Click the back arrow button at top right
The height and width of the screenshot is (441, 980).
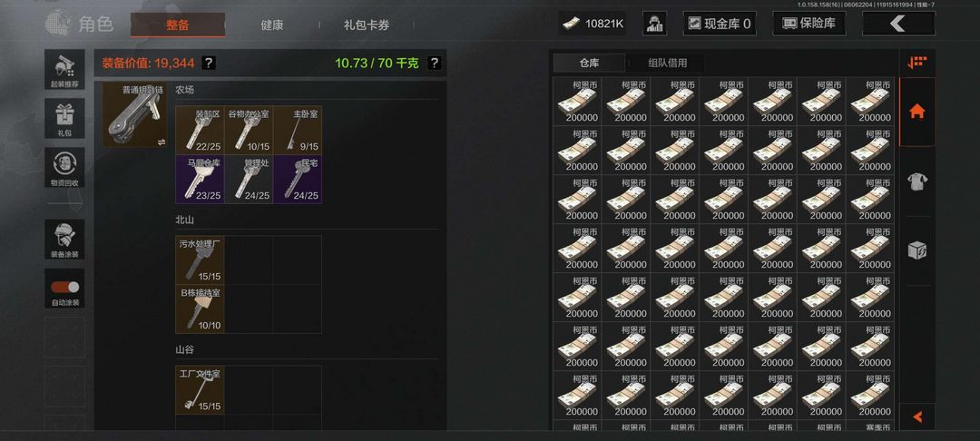point(898,24)
